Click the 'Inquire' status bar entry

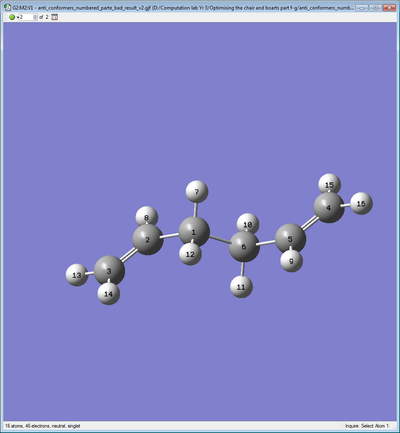pyautogui.click(x=352, y=426)
